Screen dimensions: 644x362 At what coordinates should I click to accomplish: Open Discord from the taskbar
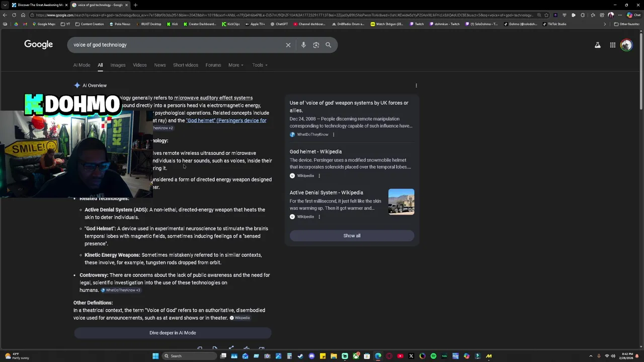311,356
